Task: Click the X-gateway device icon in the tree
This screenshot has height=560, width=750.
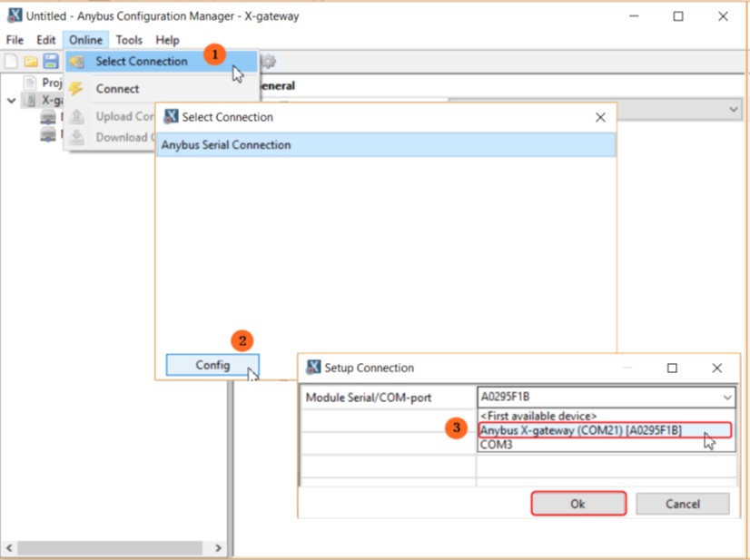Action: (x=30, y=100)
